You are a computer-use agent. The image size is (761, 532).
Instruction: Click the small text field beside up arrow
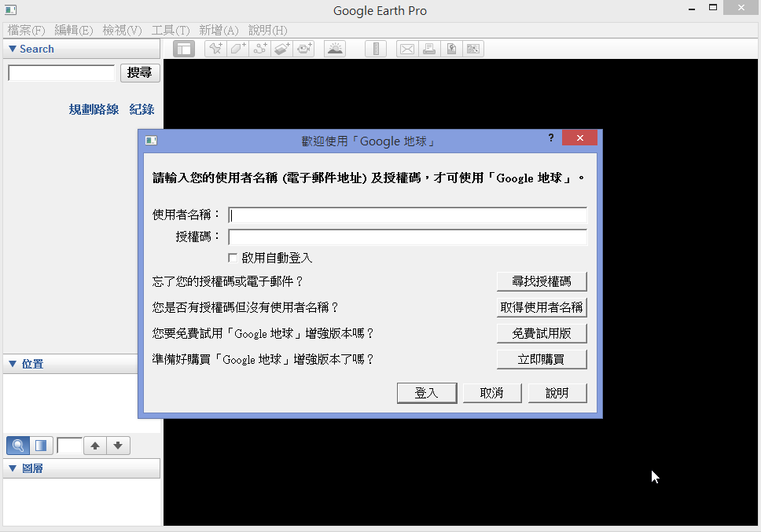69,446
